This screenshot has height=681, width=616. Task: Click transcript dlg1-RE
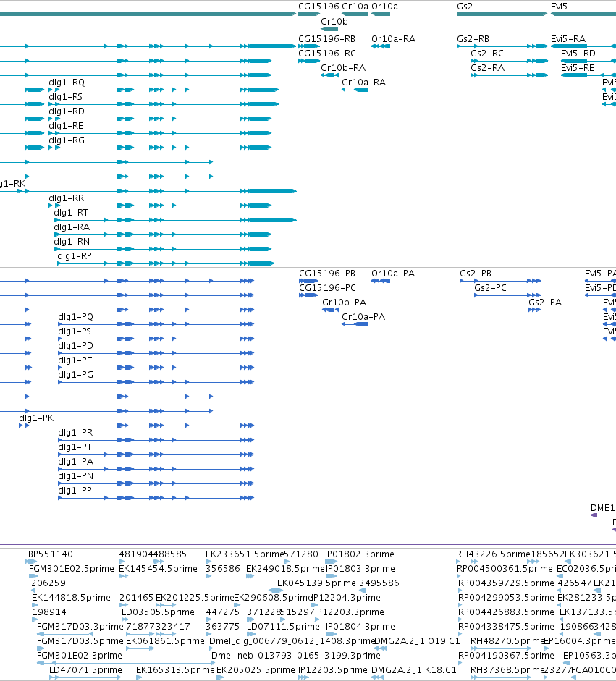point(66,126)
